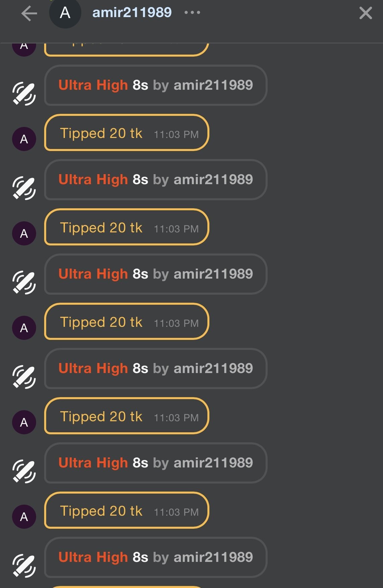Close the amir211989 chat panel

365,13
